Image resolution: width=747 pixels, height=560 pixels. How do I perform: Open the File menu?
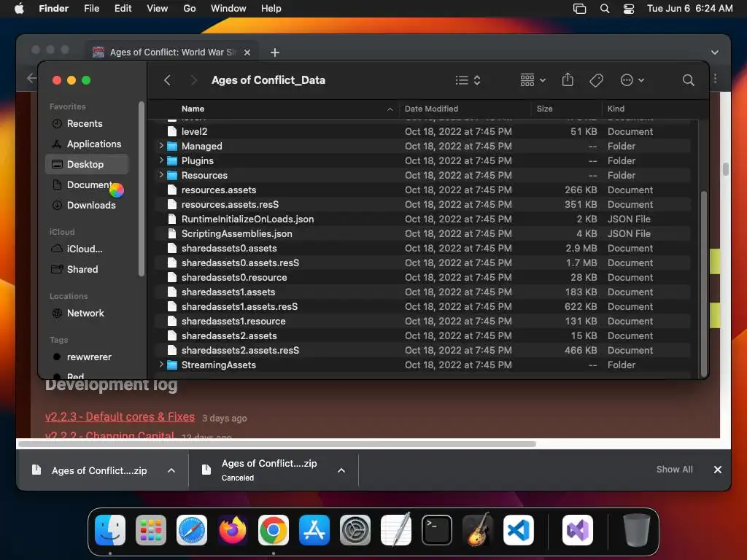pos(91,9)
